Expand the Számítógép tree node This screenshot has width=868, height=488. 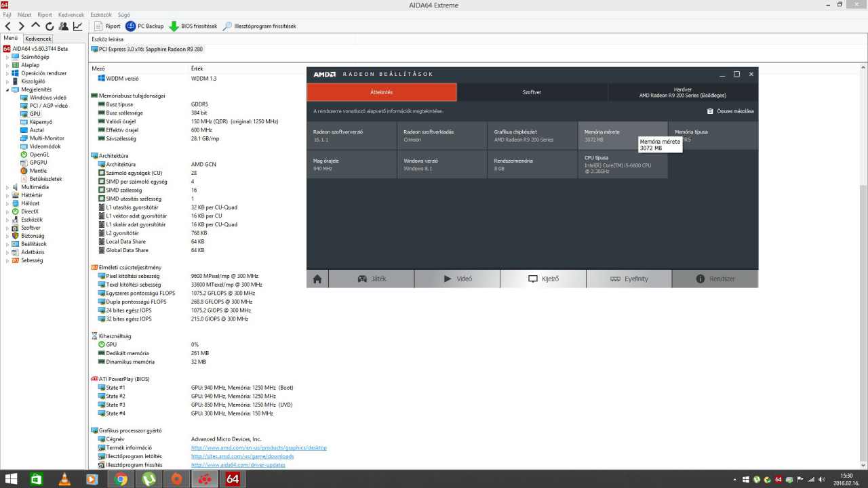pyautogui.click(x=7, y=57)
